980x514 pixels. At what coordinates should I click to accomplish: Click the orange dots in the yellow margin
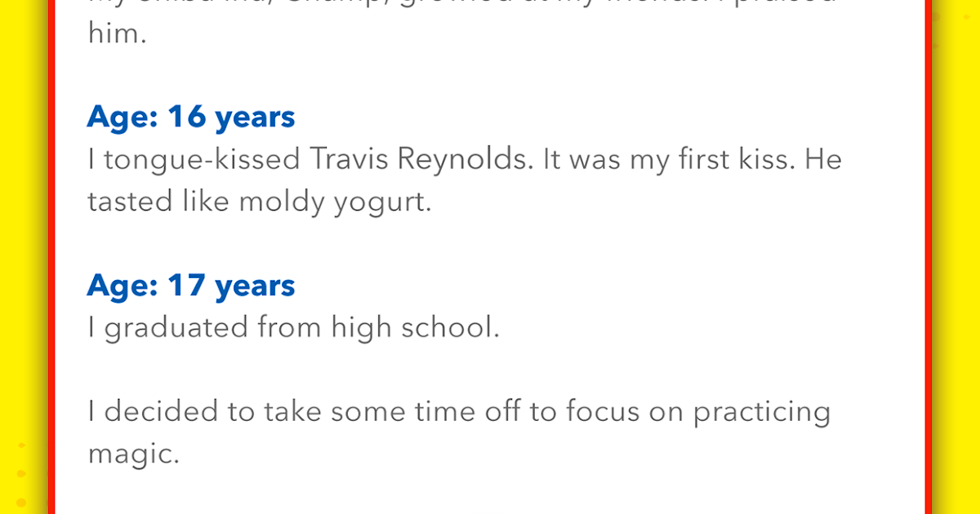pyautogui.click(x=21, y=473)
